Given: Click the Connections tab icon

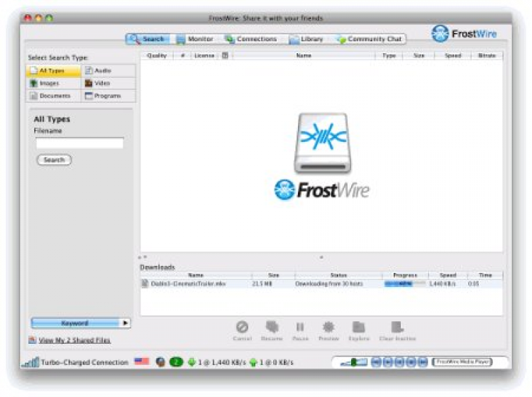Looking at the screenshot, I should [x=230, y=39].
